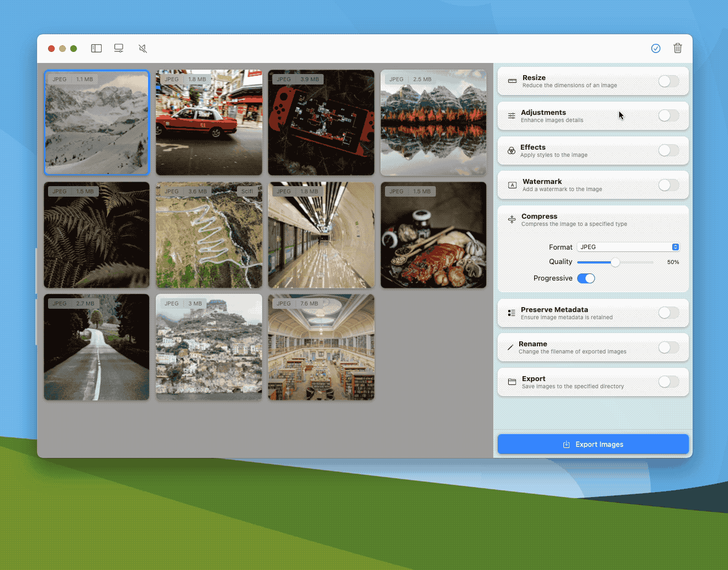Select the country road thumbnail 2.7 MB
Image resolution: width=728 pixels, height=570 pixels.
click(97, 347)
